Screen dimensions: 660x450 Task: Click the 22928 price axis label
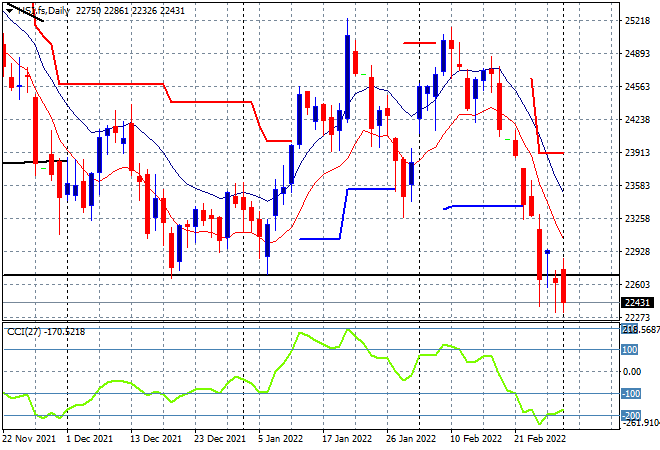[x=637, y=252]
